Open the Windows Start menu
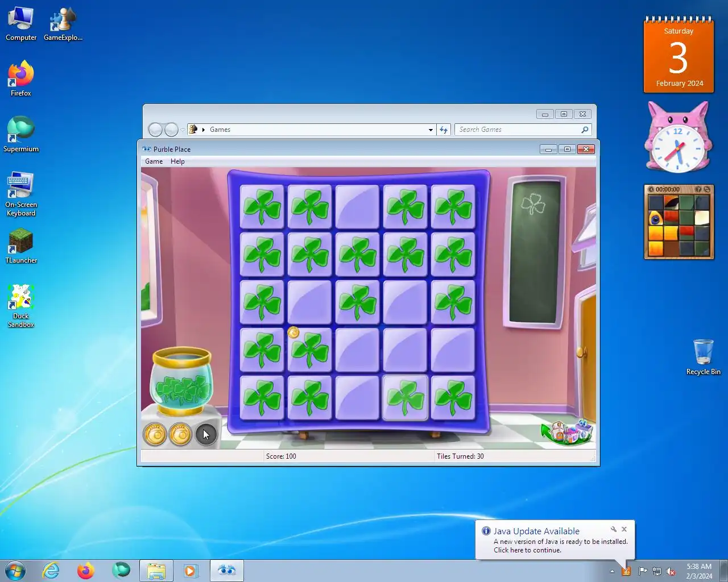 click(x=15, y=571)
